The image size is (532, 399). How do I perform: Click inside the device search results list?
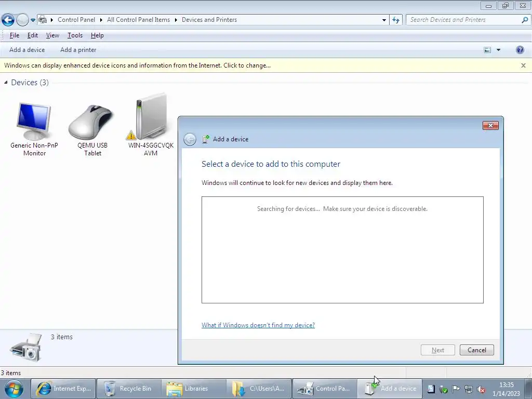(x=342, y=250)
